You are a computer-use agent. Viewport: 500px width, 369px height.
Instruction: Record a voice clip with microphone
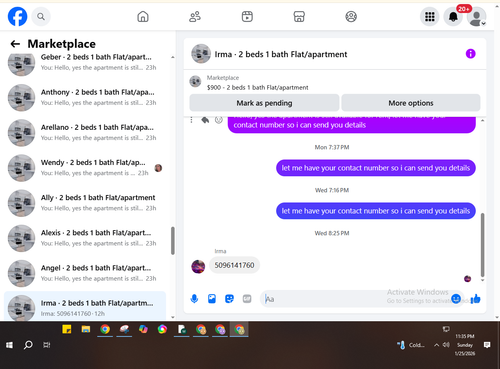194,299
